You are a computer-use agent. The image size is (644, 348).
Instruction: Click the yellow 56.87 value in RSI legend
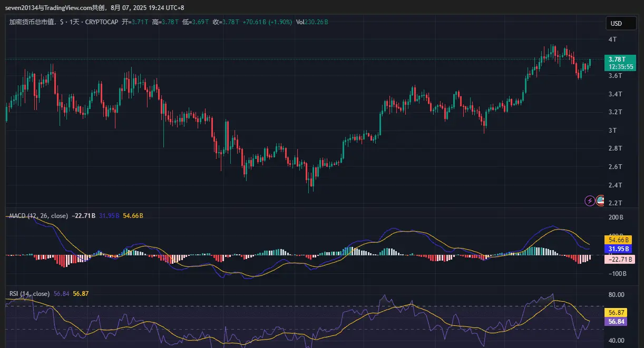coord(81,293)
